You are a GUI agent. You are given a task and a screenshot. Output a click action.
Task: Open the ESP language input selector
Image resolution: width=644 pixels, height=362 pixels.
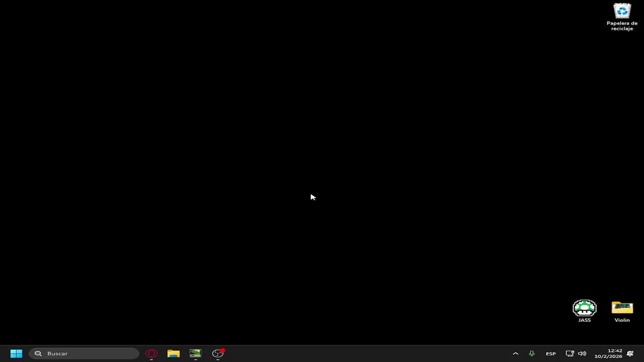pos(551,353)
